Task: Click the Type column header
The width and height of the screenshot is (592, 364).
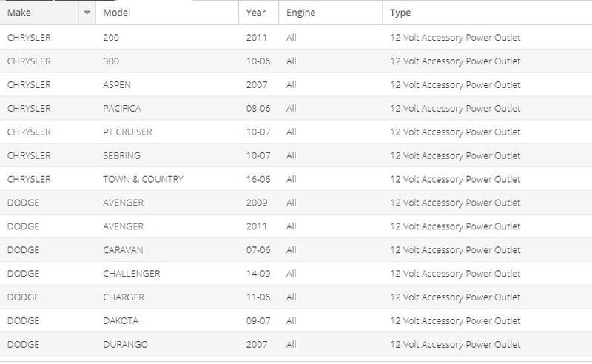Action: tap(488, 13)
